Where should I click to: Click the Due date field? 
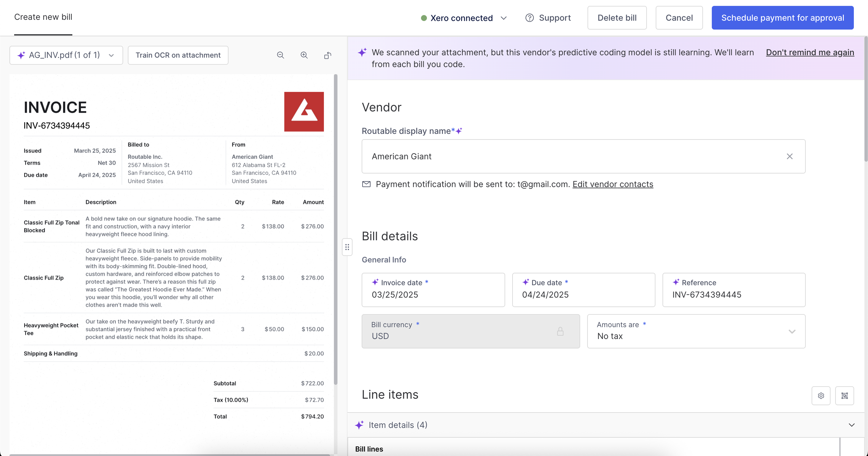(x=583, y=290)
